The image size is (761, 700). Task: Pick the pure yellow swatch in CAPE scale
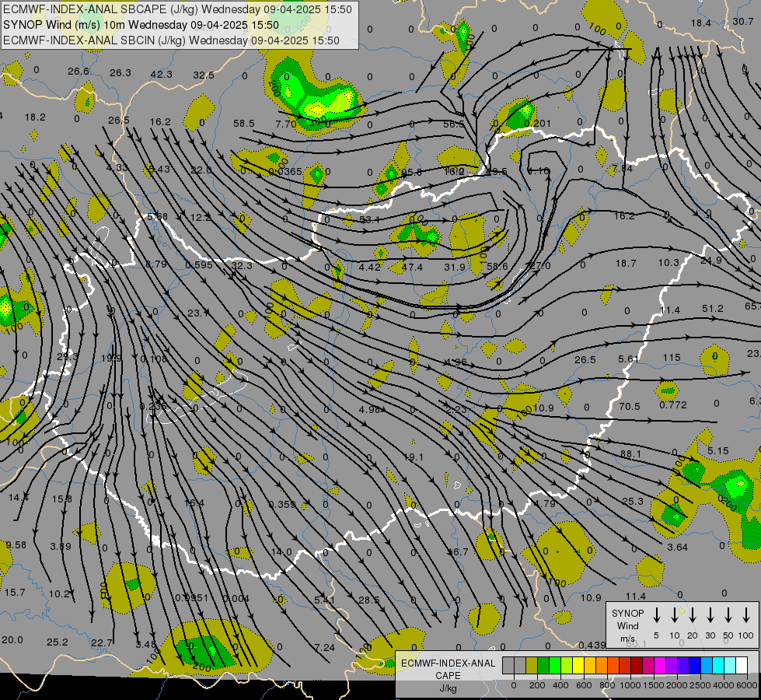click(x=578, y=665)
